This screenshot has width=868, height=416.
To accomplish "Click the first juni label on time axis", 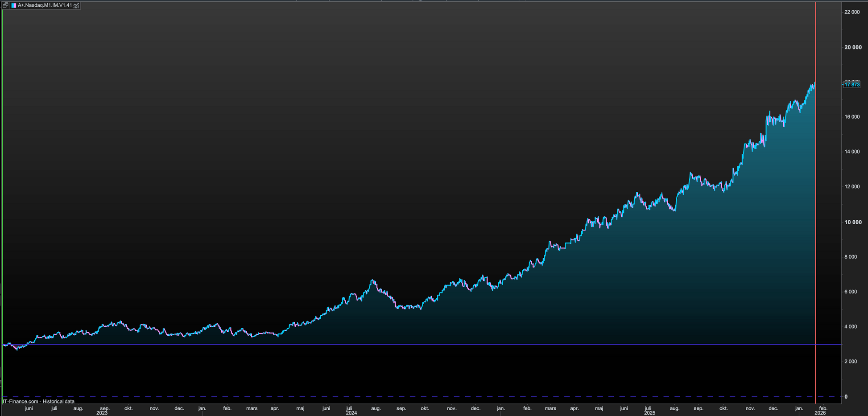I will 29,408.
